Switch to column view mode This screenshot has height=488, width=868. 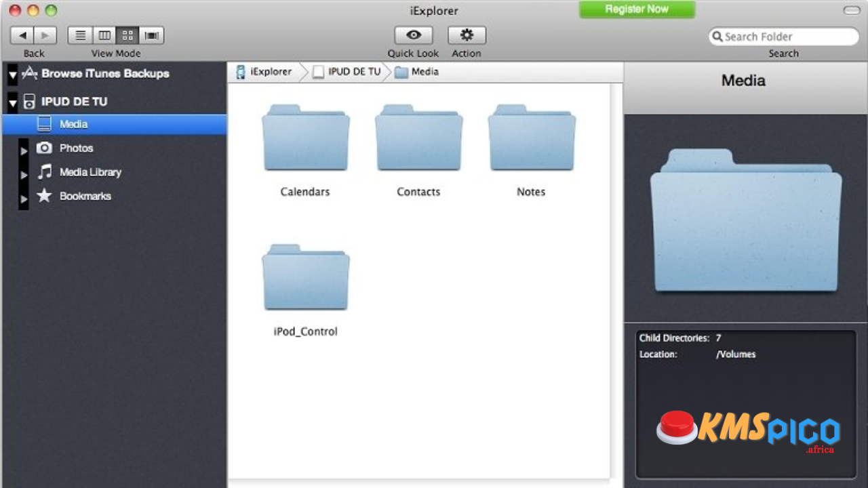pyautogui.click(x=104, y=35)
